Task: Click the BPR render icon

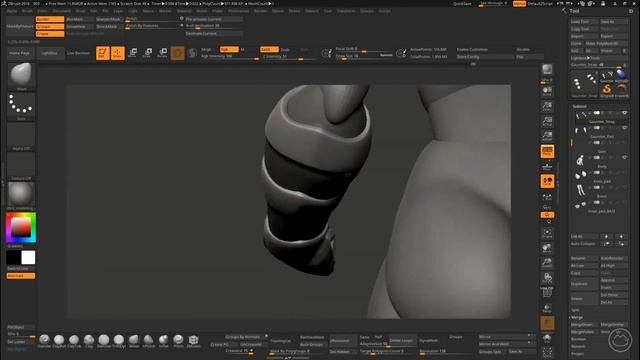Action: click(x=547, y=70)
